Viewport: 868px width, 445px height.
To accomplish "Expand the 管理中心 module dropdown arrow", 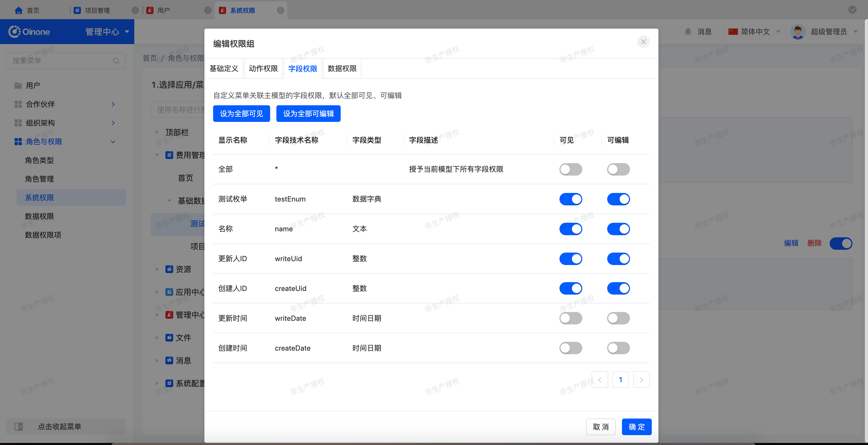I will click(x=127, y=32).
